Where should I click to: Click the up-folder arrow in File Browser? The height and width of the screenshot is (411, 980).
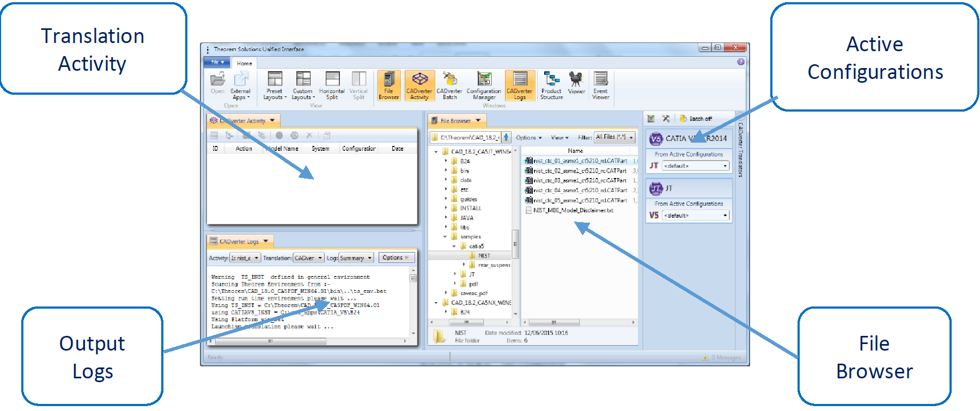tap(506, 137)
